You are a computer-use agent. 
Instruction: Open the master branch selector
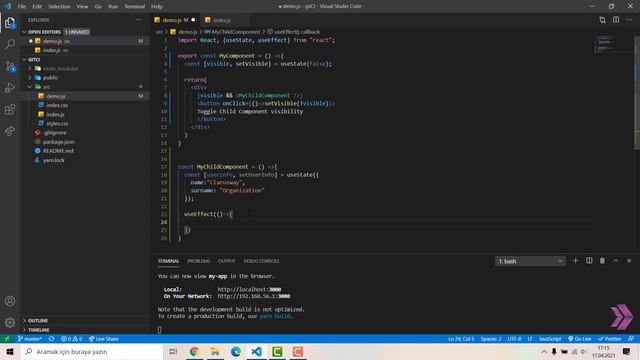click(29, 339)
